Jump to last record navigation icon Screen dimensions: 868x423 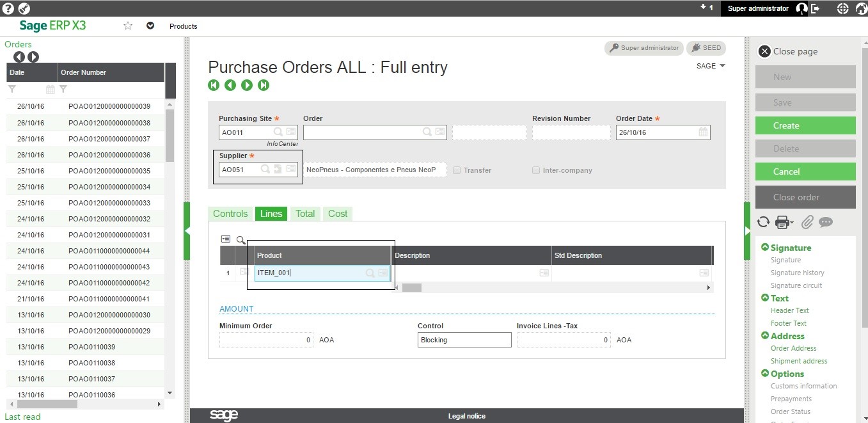tap(264, 85)
